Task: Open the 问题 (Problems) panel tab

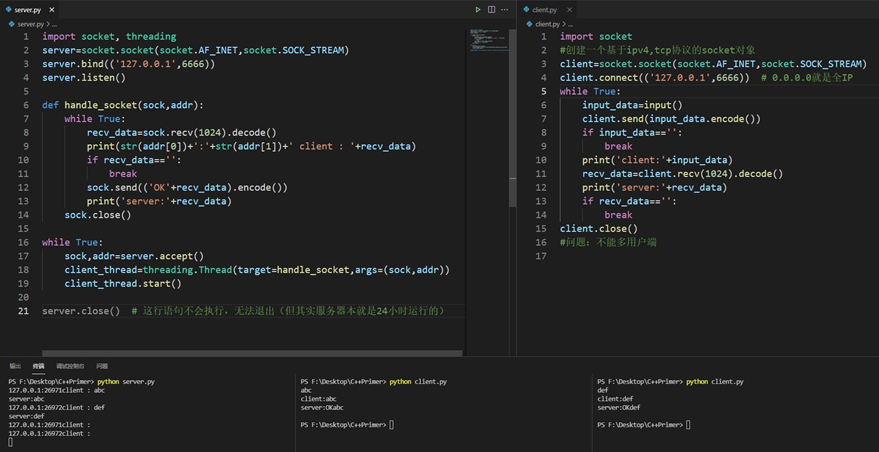Action: (x=101, y=366)
